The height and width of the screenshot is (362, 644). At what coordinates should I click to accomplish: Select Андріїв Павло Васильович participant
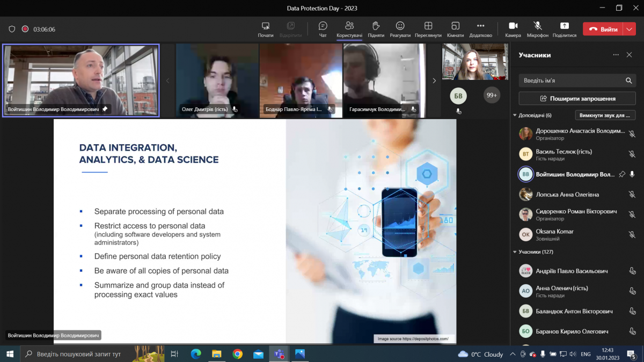click(x=577, y=271)
